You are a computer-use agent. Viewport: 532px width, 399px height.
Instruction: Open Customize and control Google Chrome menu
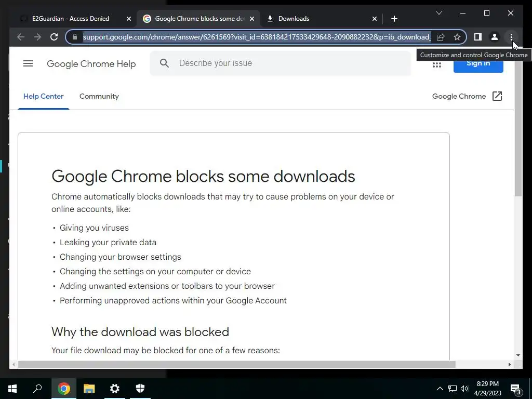[511, 37]
